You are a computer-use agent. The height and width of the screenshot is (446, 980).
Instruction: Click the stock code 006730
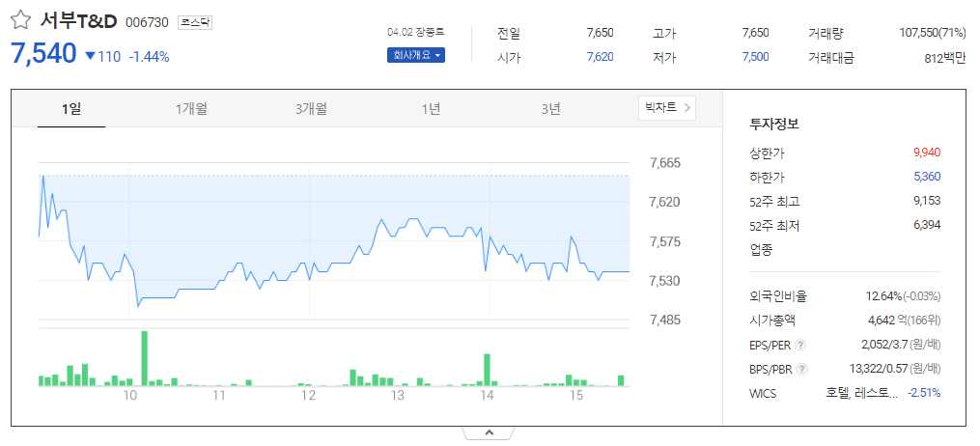147,22
